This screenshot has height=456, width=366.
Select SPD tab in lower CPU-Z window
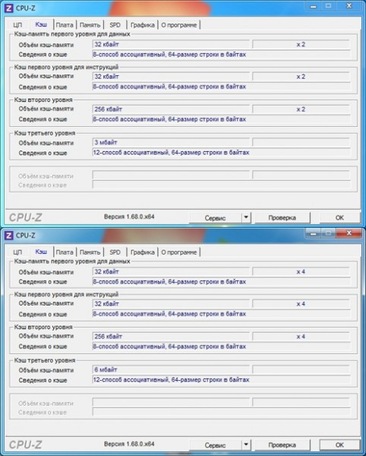click(x=115, y=252)
